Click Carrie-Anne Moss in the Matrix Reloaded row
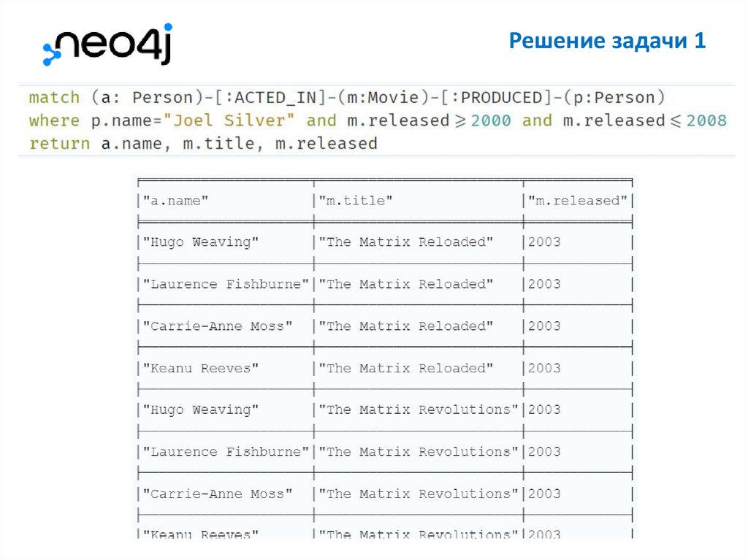The height and width of the screenshot is (560, 748). point(217,326)
